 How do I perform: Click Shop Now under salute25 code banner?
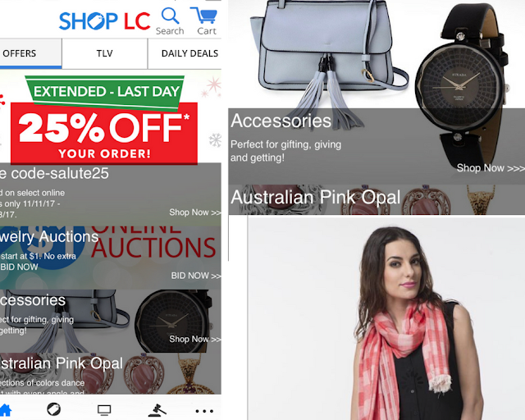point(195,212)
